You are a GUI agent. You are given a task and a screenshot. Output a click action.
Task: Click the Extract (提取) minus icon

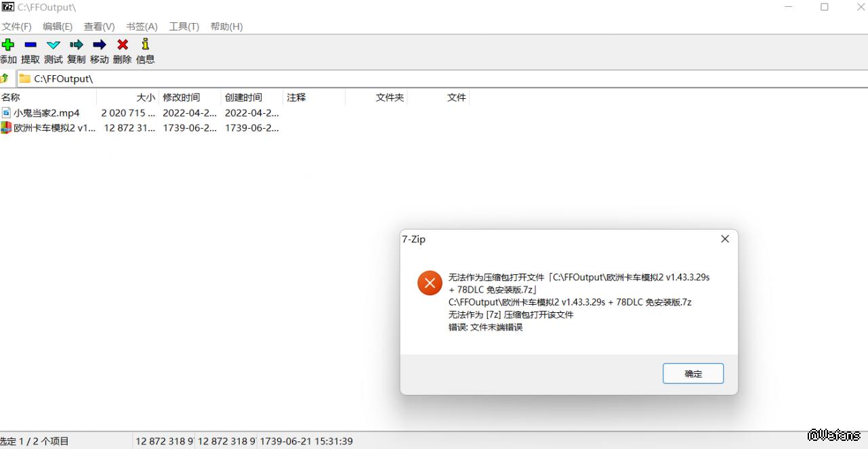30,45
